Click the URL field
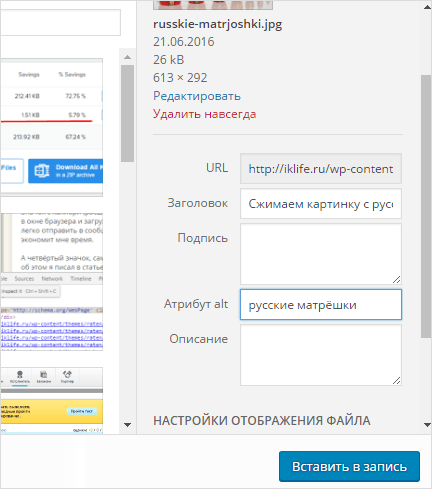 click(x=321, y=169)
